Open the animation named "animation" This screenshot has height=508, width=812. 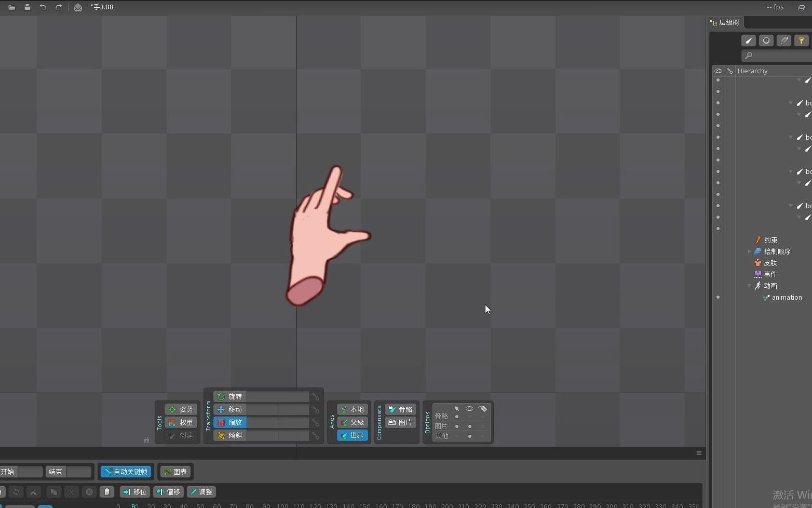(x=787, y=297)
